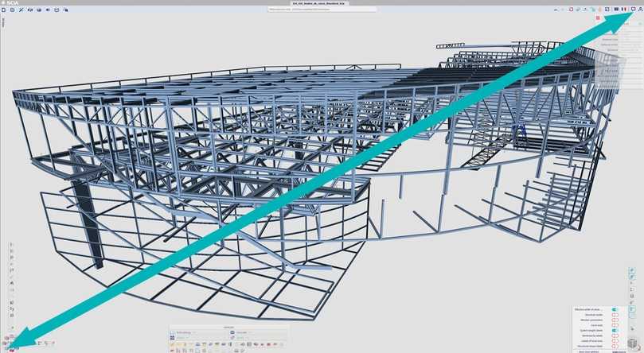Click the red square icon in right panel
The height and width of the screenshot is (353, 644).
(x=597, y=17)
